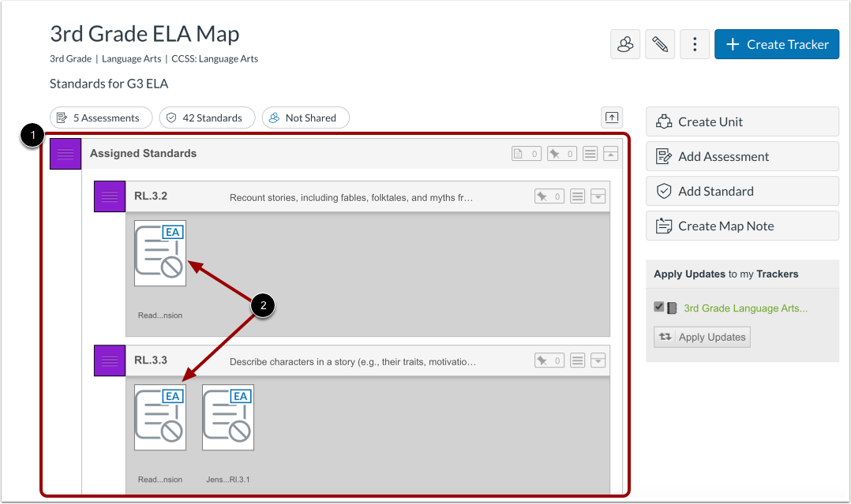Expand the RL.3.2 standard row
851x504 pixels.
coord(598,196)
